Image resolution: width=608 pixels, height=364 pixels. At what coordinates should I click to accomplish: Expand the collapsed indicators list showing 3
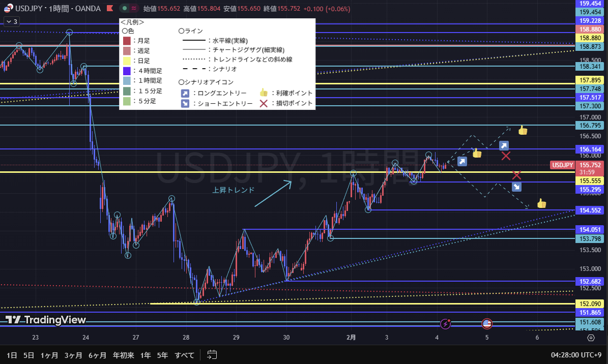pyautogui.click(x=11, y=21)
